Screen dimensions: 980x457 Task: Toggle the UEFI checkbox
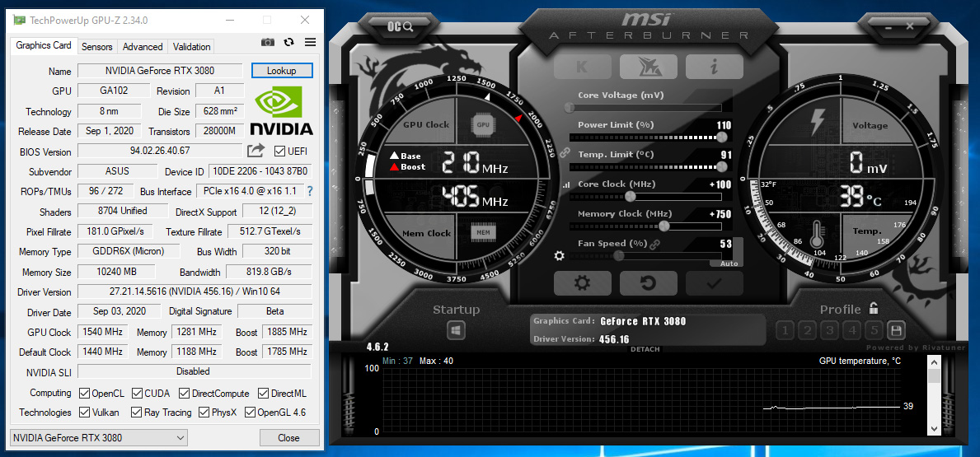pyautogui.click(x=280, y=151)
